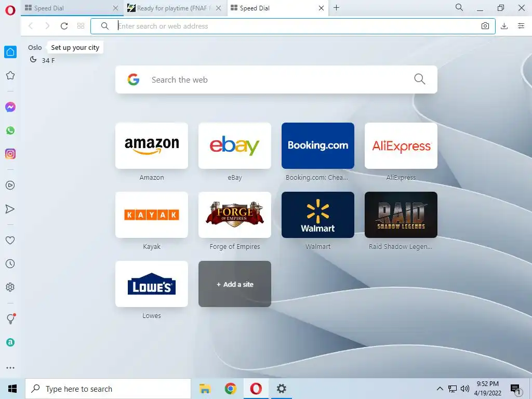This screenshot has height=399, width=532.
Task: Open the Forge of Empires tile
Action: 235,215
